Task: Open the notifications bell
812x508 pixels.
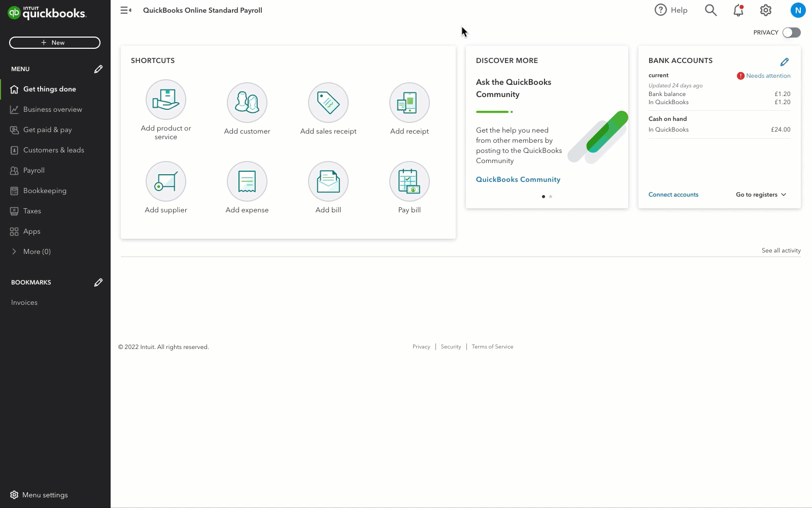Action: coord(738,10)
